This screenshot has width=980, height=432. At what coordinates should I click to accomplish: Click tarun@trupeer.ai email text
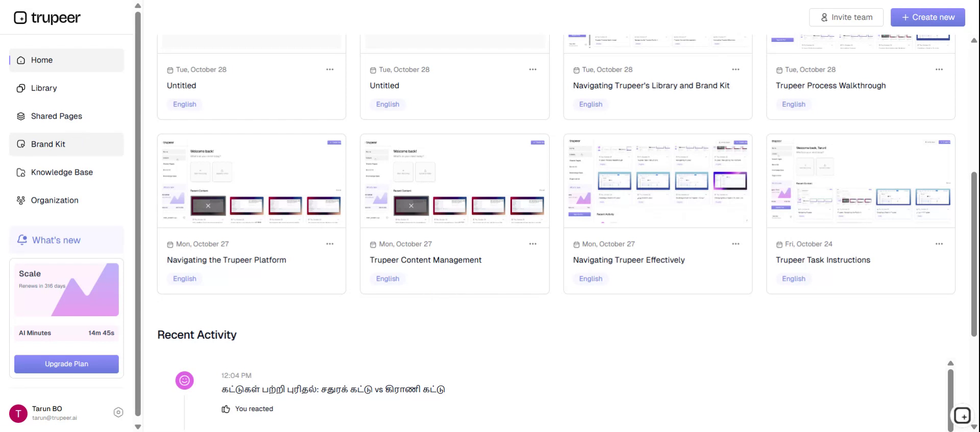tap(55, 418)
